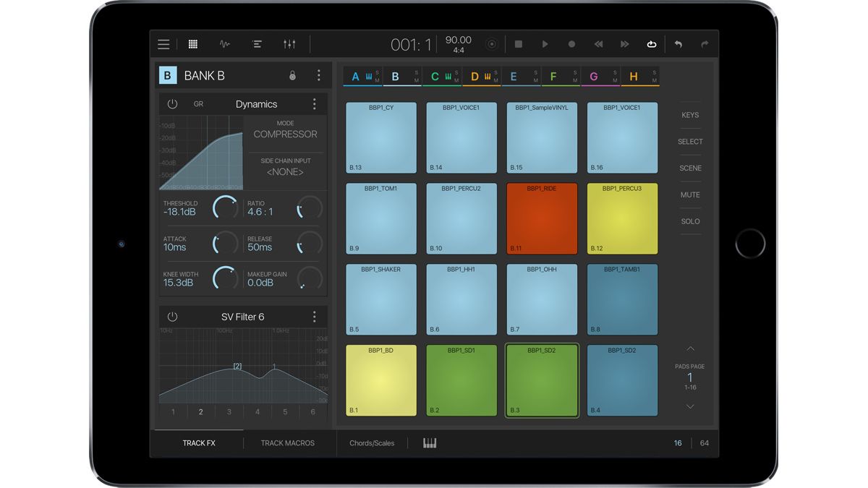Image resolution: width=868 pixels, height=488 pixels.
Task: Adjust the THRESHOLD knob in the compressor
Action: point(224,207)
